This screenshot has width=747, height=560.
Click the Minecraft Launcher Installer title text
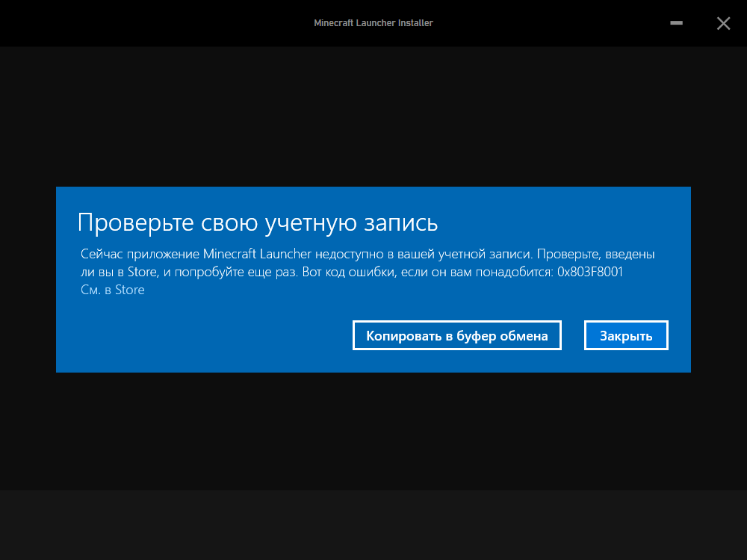point(373,23)
